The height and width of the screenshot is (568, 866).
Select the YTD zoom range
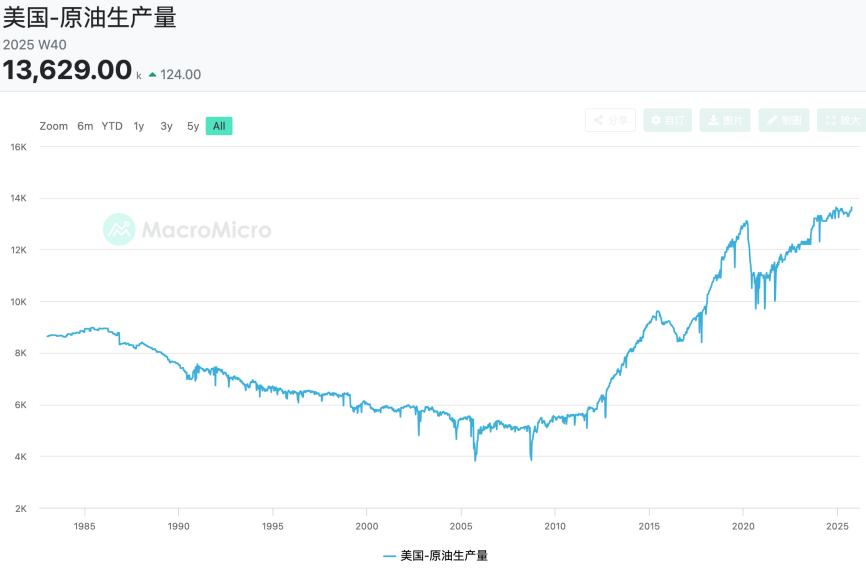coord(112,126)
